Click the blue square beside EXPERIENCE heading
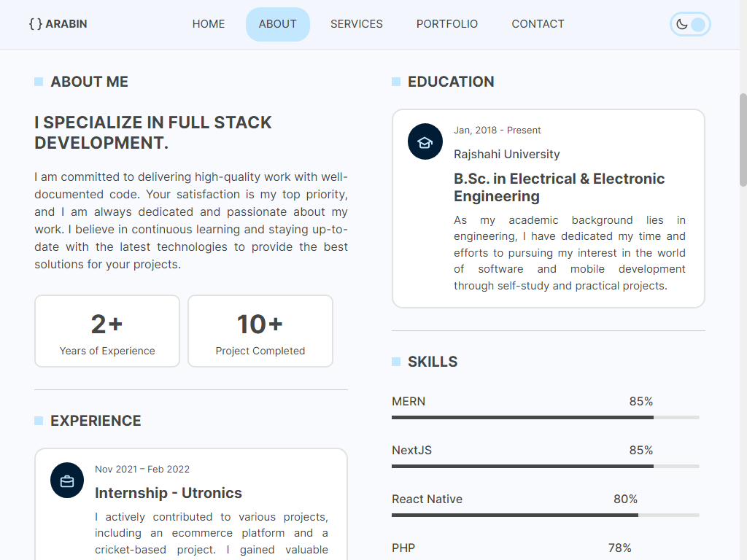 coord(39,421)
